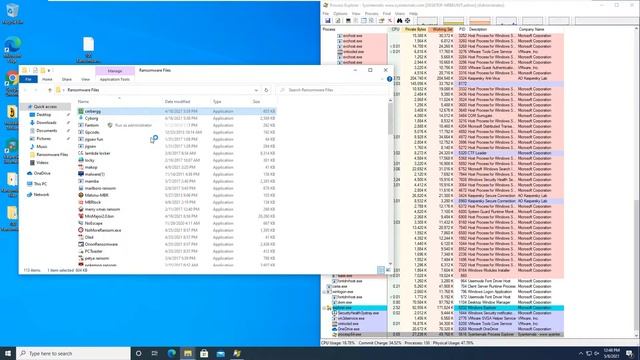Collapse the explorer.exe tree node in Process Explorer
The width and height of the screenshot is (640, 360).
point(324,308)
